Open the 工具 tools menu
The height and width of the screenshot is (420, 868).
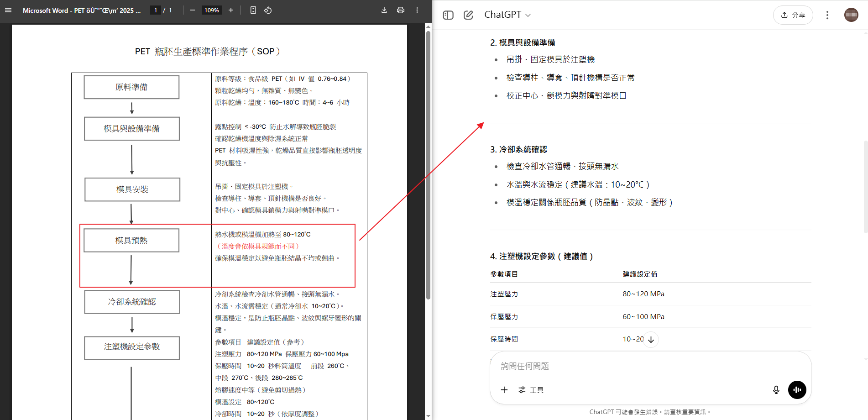click(531, 390)
